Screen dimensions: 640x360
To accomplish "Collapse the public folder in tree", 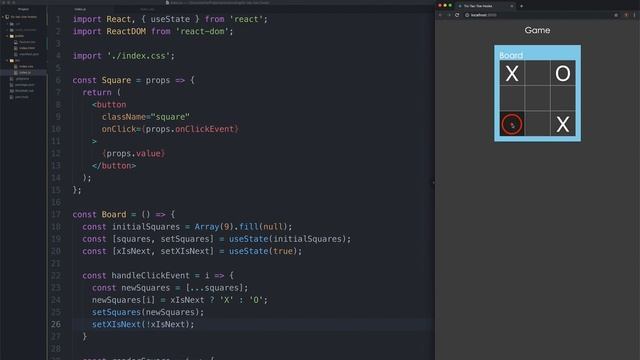I will tap(7, 36).
